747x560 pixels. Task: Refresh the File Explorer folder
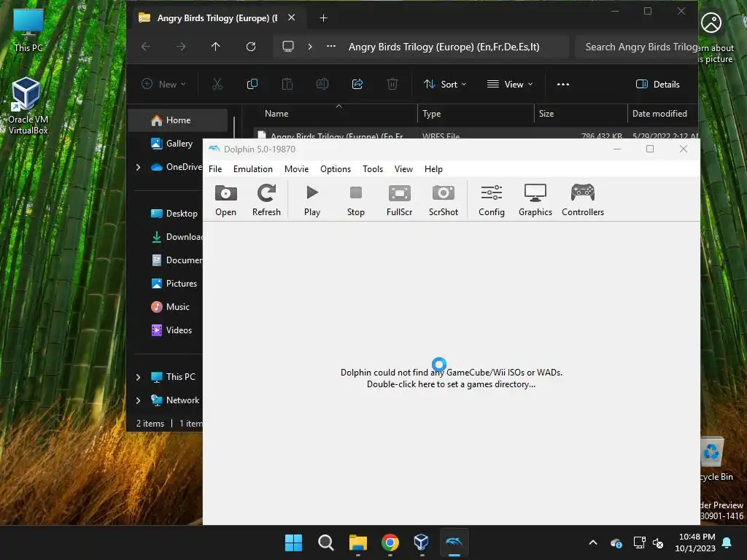[x=251, y=47]
